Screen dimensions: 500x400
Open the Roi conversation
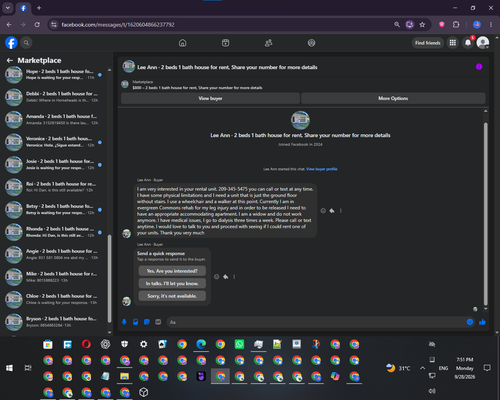54,187
